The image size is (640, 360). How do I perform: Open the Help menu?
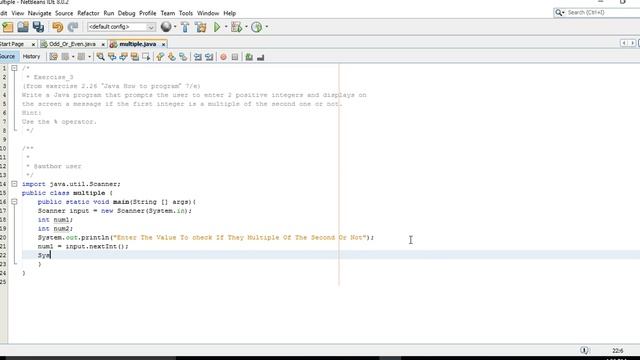pos(229,13)
